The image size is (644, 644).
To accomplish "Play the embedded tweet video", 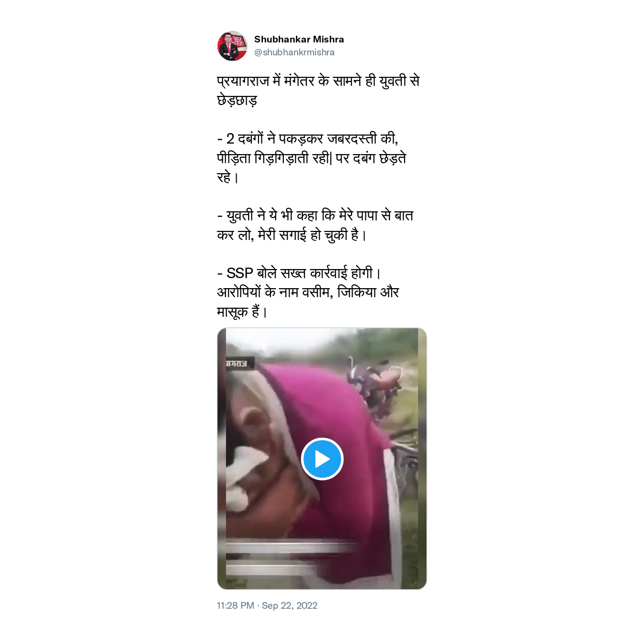I will coord(322,459).
